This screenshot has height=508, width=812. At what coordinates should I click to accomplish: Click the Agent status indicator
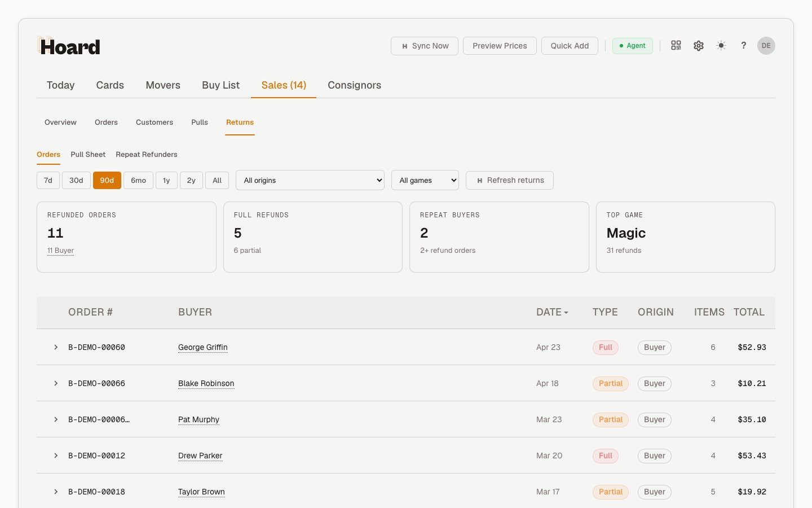[633, 46]
